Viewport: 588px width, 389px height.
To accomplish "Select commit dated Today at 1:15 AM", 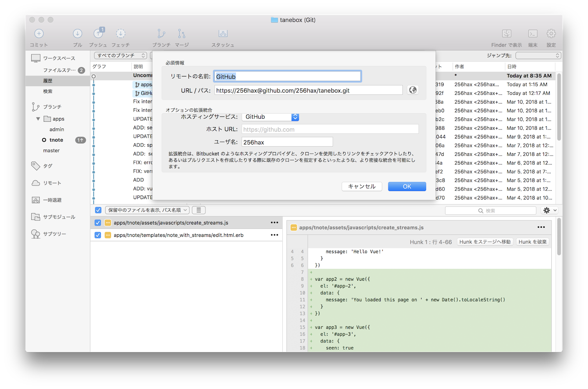I will click(527, 84).
